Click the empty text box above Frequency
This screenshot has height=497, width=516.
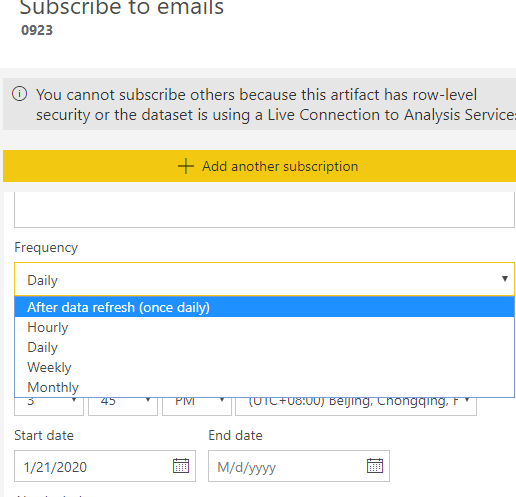(x=264, y=210)
